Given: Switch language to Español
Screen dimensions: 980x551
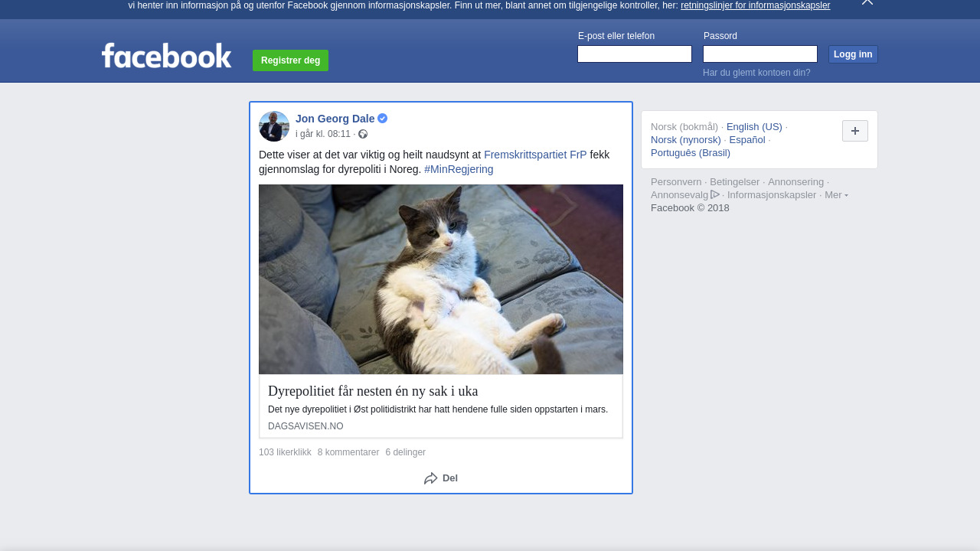Looking at the screenshot, I should [x=747, y=139].
